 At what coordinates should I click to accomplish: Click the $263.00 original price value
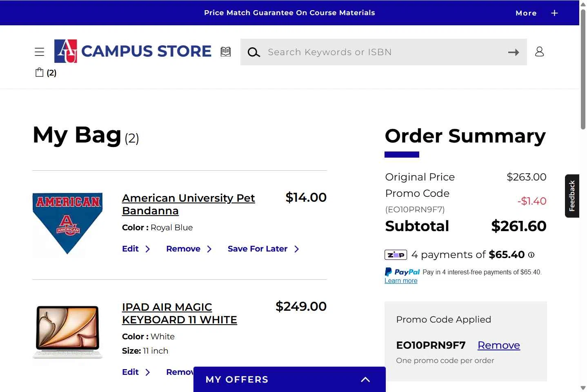(x=527, y=177)
